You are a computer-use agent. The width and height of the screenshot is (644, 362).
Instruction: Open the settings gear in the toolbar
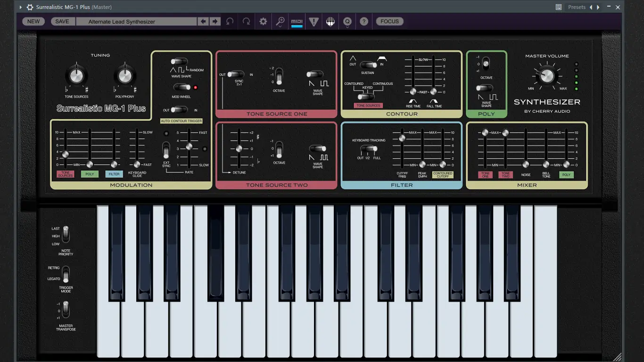click(263, 21)
